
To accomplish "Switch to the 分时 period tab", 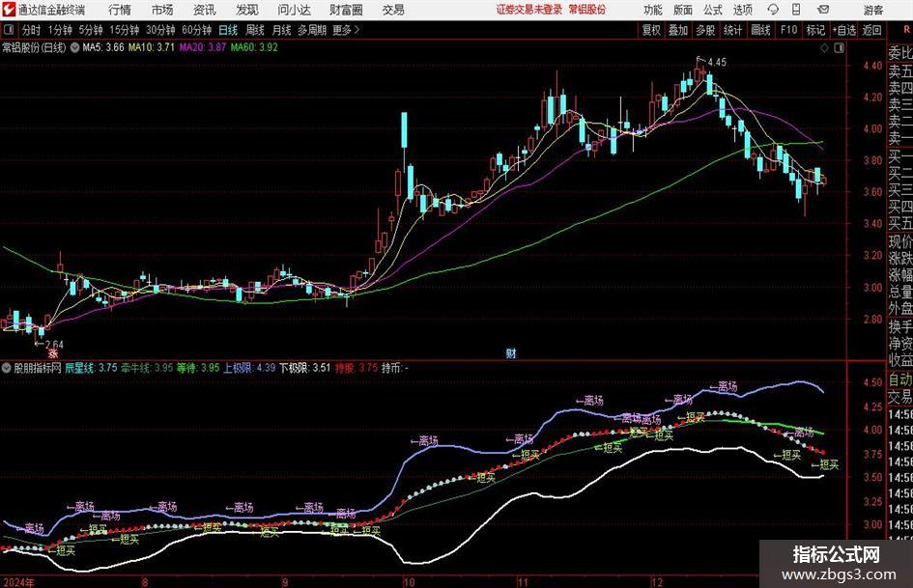I will [32, 30].
